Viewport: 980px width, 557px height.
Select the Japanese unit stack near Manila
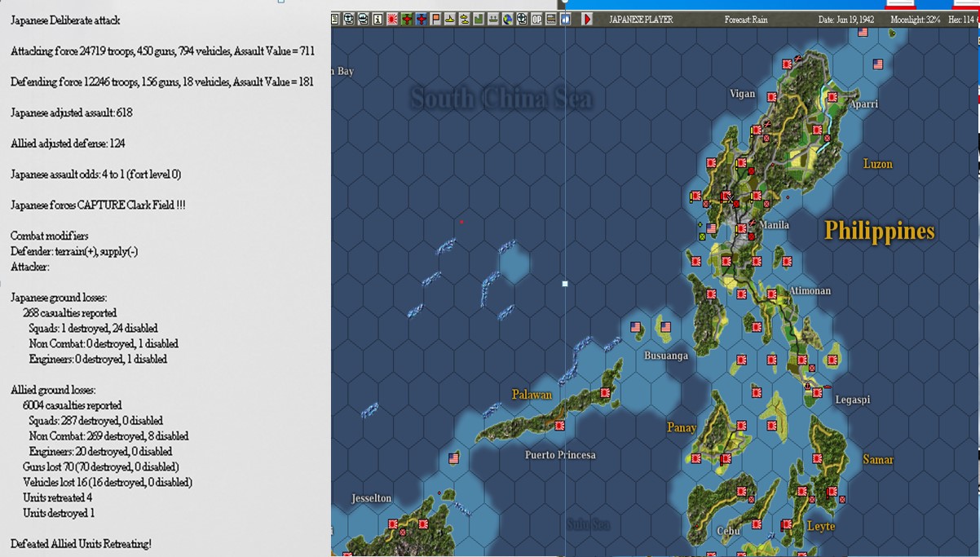coord(742,228)
